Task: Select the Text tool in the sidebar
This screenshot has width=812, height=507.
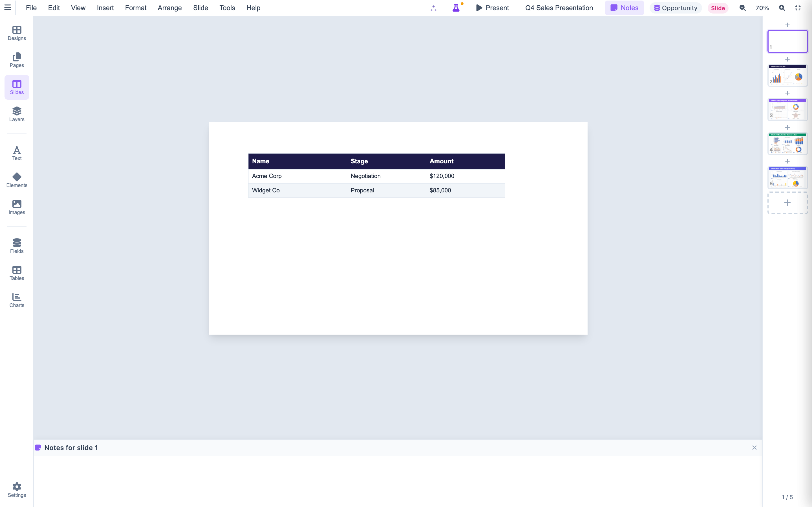Action: pyautogui.click(x=16, y=153)
